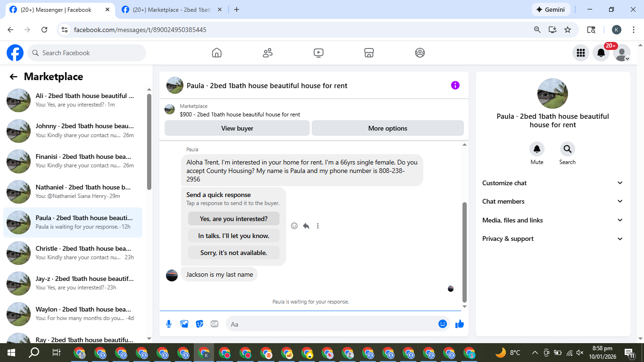644x362 pixels.
Task: Open Facebook Home icon
Action: pos(216,53)
